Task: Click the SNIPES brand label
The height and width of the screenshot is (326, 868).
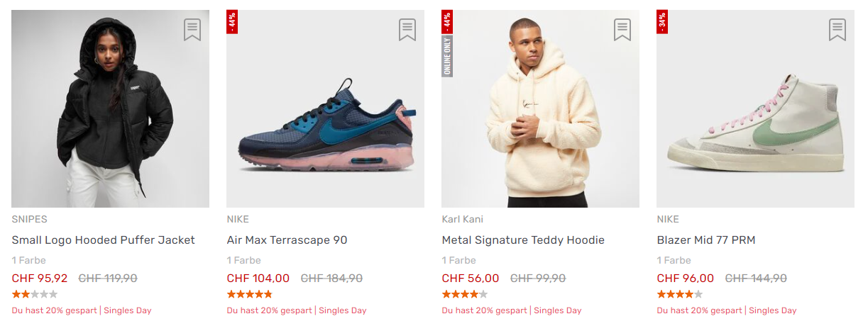Action: coord(30,219)
